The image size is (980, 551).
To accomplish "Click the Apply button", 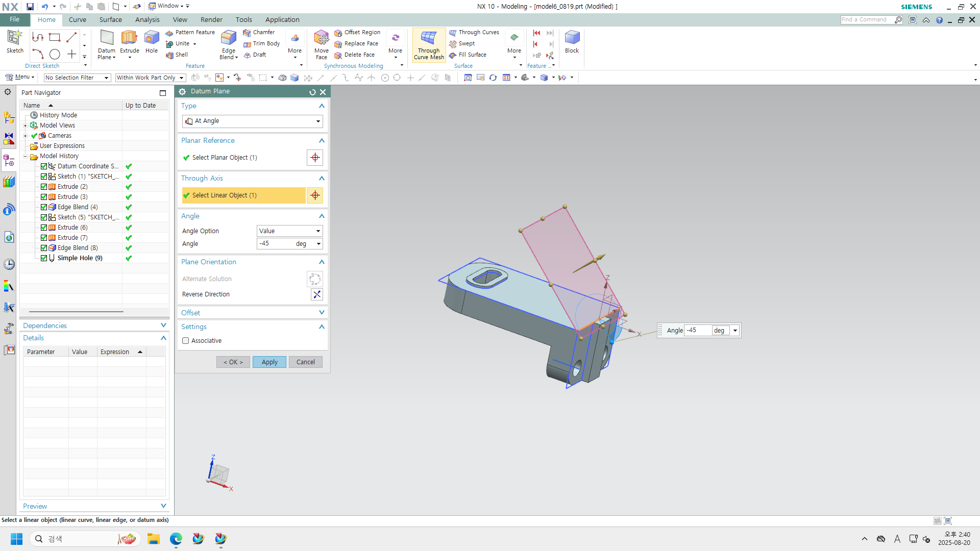I will click(x=269, y=362).
